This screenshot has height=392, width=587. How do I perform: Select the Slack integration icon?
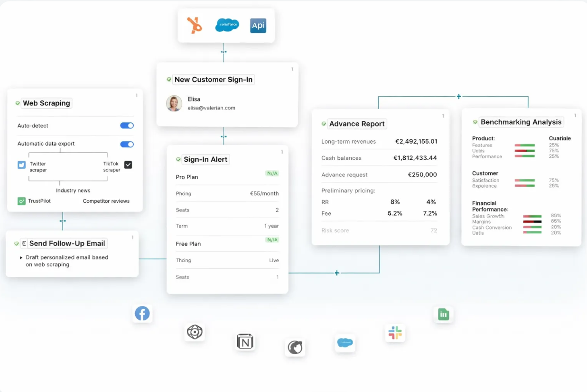395,333
